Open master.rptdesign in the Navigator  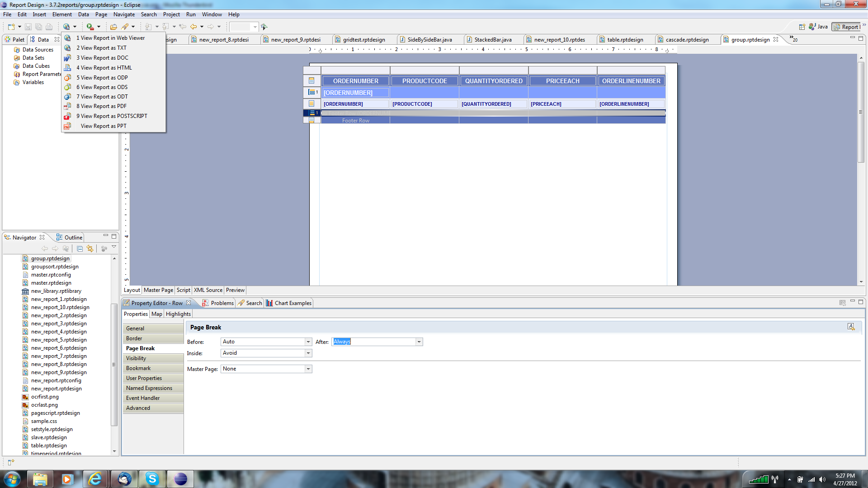pyautogui.click(x=51, y=283)
